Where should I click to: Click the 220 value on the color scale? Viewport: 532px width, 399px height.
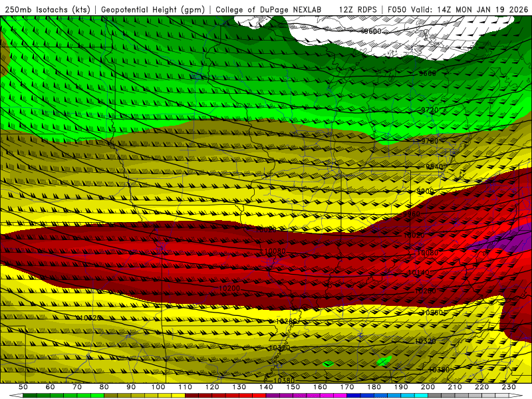(482, 387)
